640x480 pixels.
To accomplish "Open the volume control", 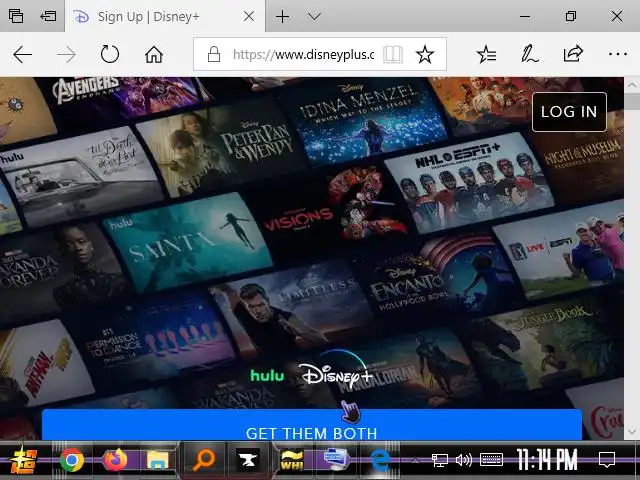I will [464, 460].
